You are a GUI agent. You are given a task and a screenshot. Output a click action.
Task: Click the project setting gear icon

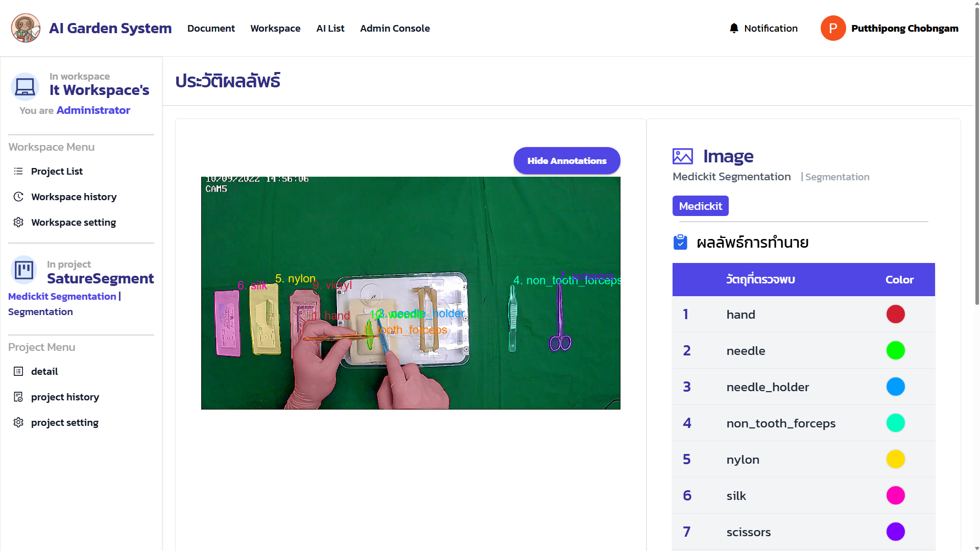click(18, 422)
